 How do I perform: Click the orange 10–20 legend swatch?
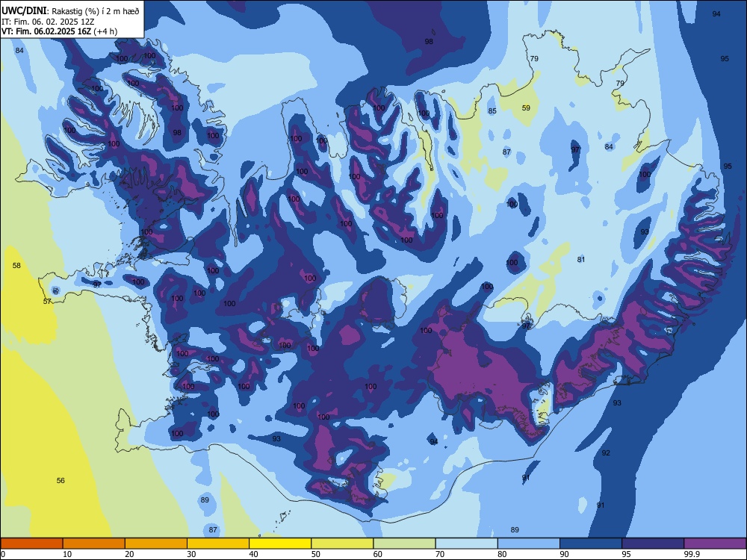click(x=94, y=544)
